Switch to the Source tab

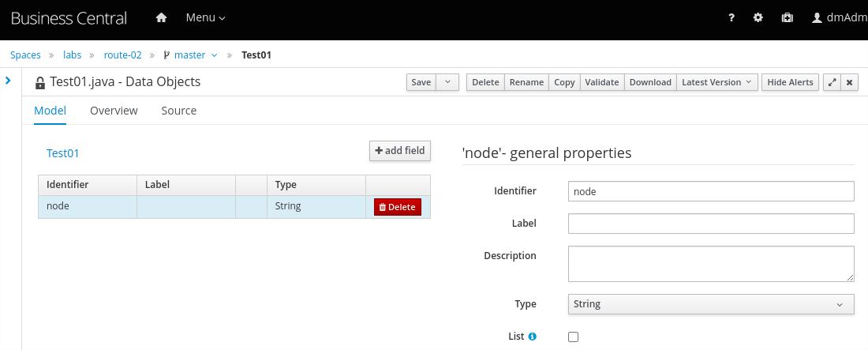(179, 111)
